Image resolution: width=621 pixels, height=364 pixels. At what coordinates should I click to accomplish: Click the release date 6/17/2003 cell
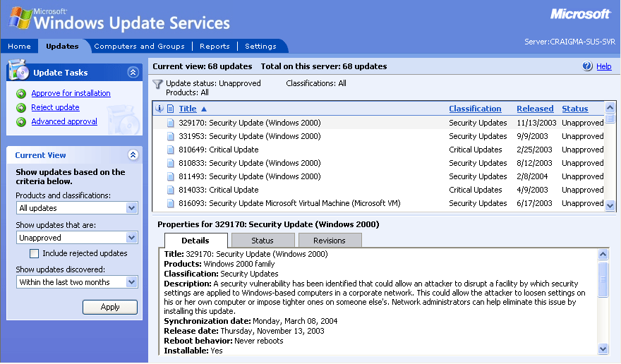pos(534,204)
